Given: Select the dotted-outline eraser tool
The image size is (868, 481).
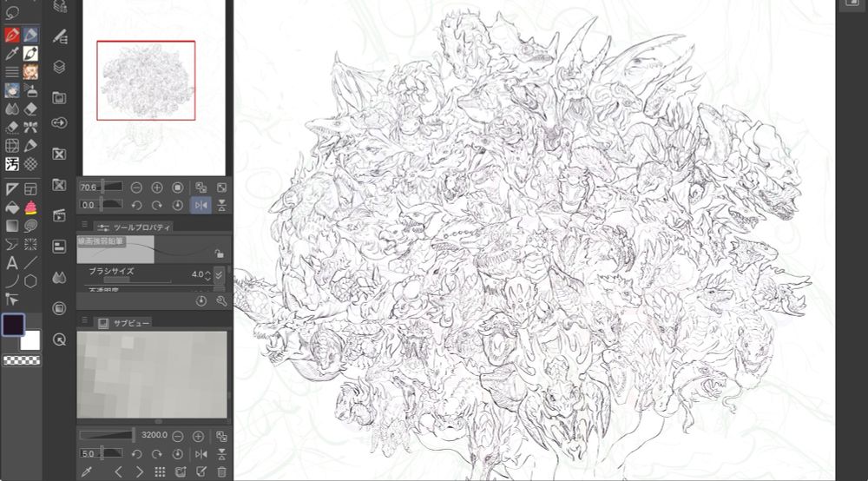Looking at the screenshot, I should (x=11, y=128).
